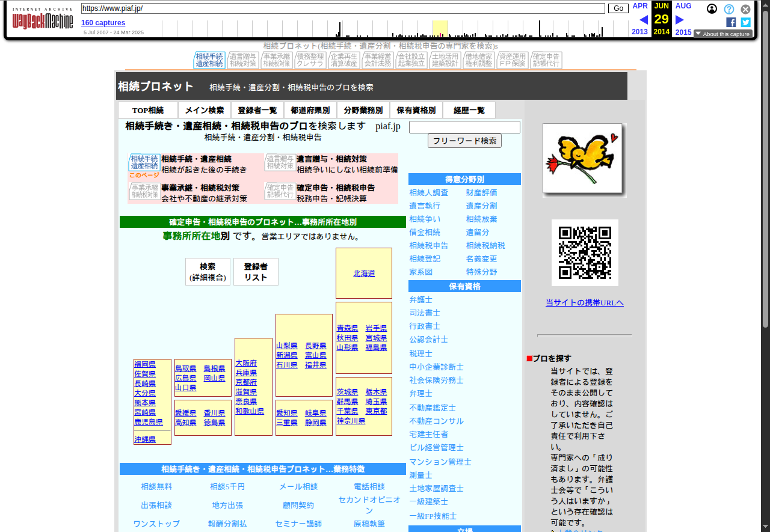The image size is (770, 532).
Task: Select the 2013 year on the timeline
Action: tap(639, 32)
